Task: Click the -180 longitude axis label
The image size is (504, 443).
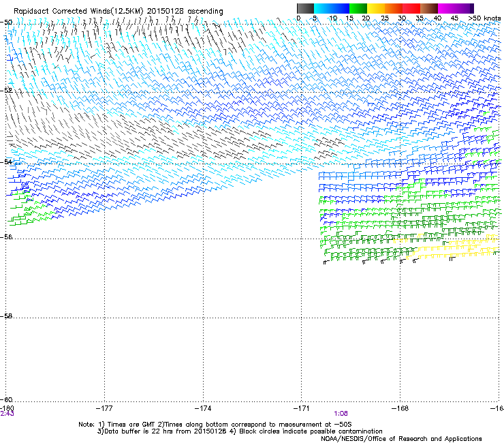Action: point(7,408)
